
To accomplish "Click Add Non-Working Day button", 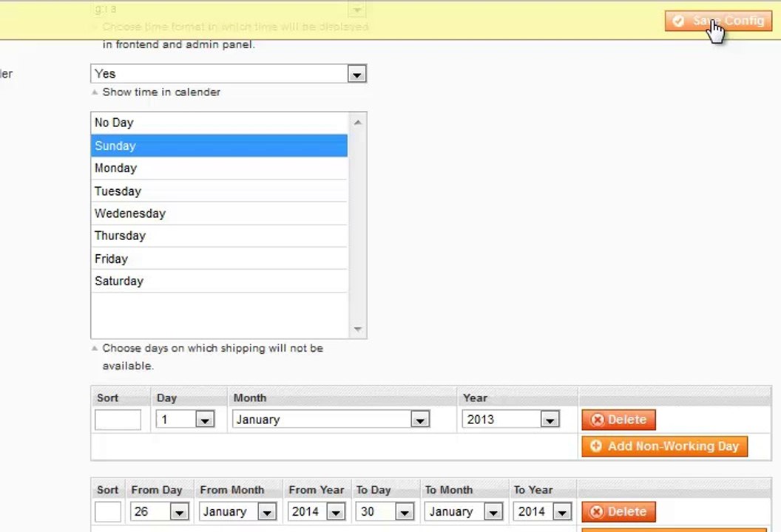I will (x=664, y=446).
